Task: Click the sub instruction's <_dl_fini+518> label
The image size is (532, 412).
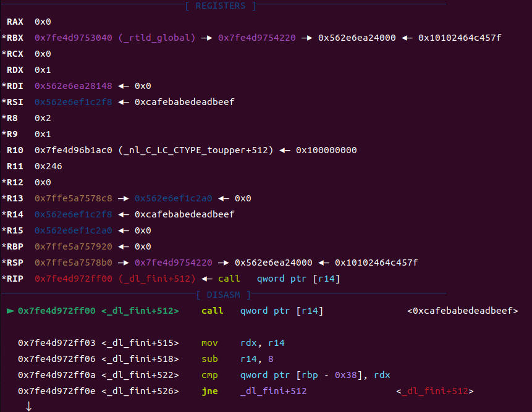Action: pyautogui.click(x=140, y=359)
